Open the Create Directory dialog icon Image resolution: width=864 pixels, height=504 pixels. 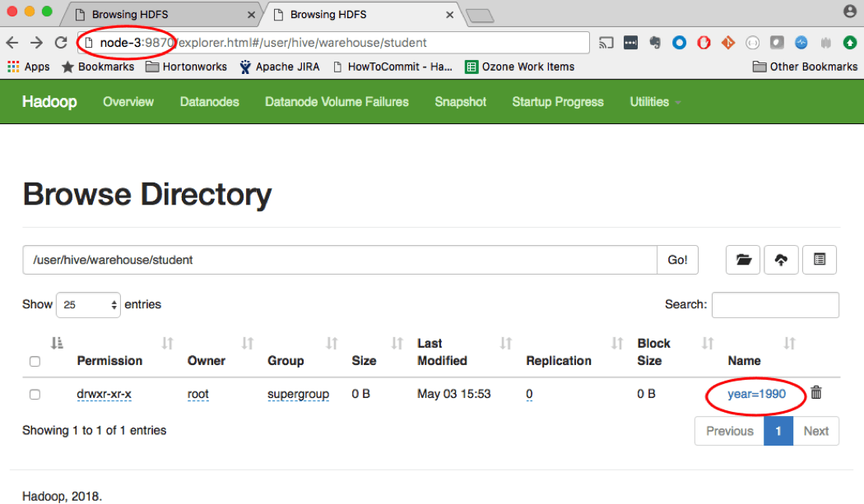tap(743, 260)
